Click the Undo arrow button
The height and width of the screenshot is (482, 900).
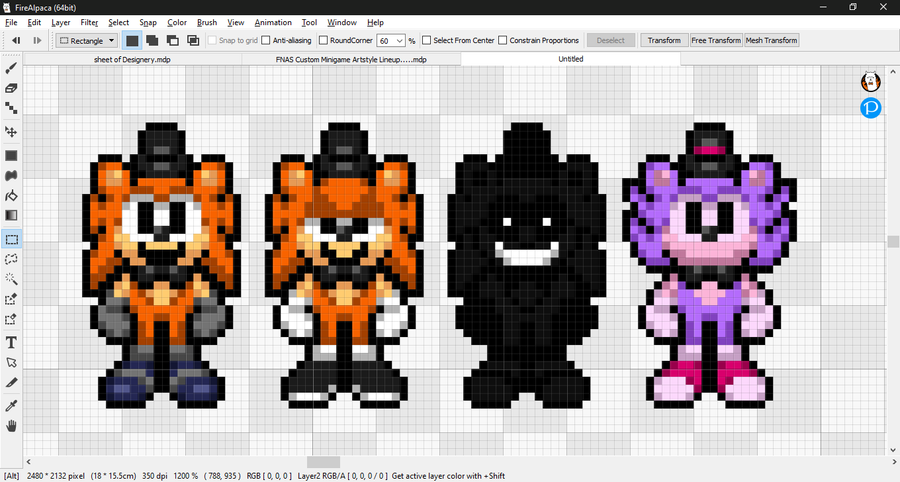click(x=16, y=40)
